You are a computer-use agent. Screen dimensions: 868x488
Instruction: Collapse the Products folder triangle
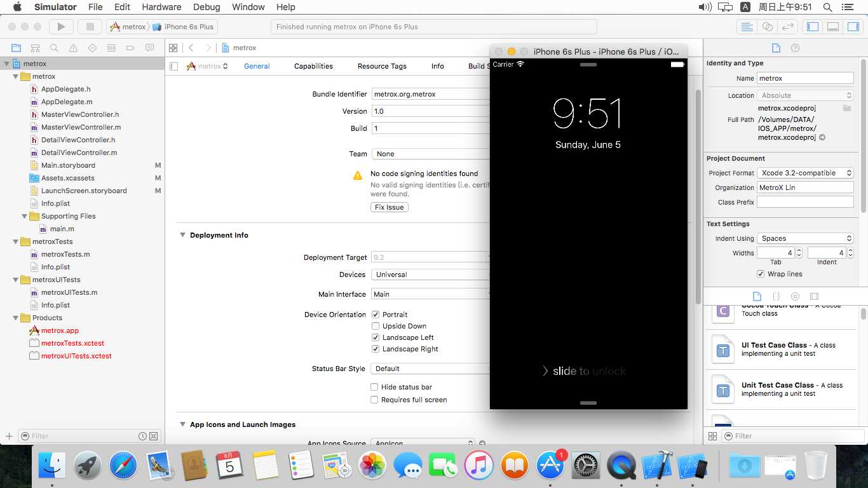coord(16,318)
